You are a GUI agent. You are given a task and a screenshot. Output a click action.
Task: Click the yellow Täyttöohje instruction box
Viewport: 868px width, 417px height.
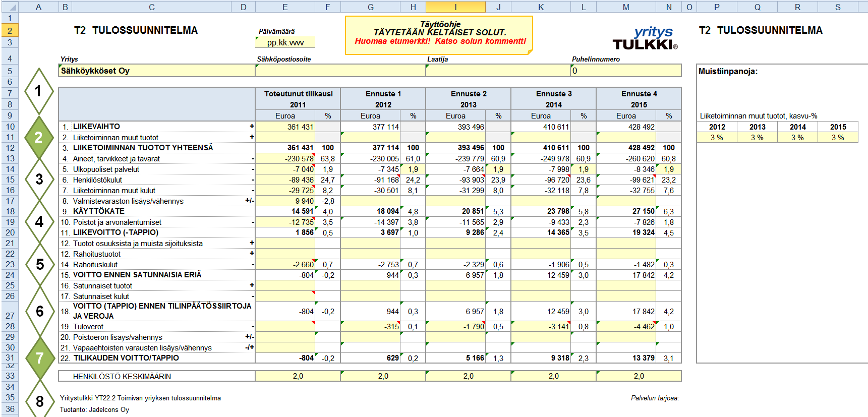[x=439, y=35]
